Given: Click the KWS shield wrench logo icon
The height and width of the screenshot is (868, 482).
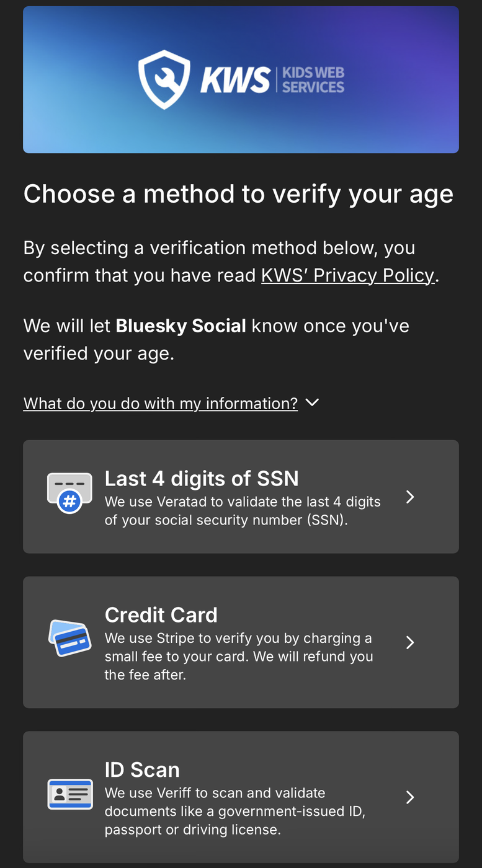Looking at the screenshot, I should 164,80.
